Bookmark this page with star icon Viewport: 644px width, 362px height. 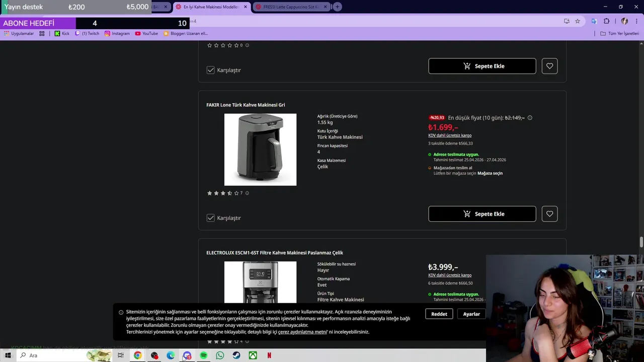point(578,21)
